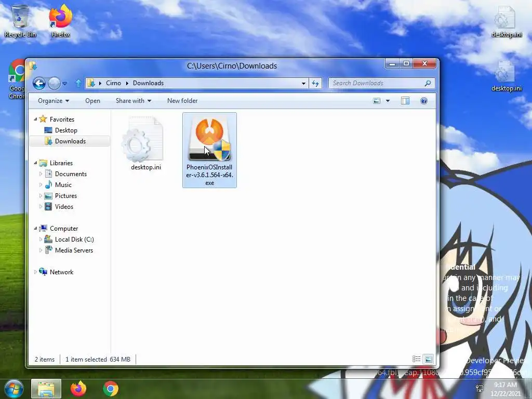Screen dimensions: 532x399
Task: Click the Help question mark icon
Action: [424, 101]
